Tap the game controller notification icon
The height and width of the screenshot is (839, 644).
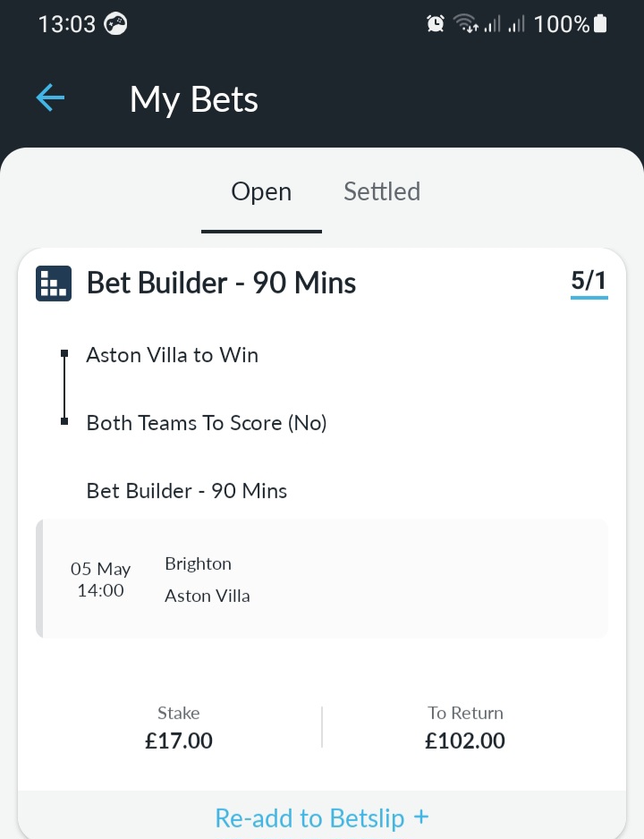[x=115, y=23]
